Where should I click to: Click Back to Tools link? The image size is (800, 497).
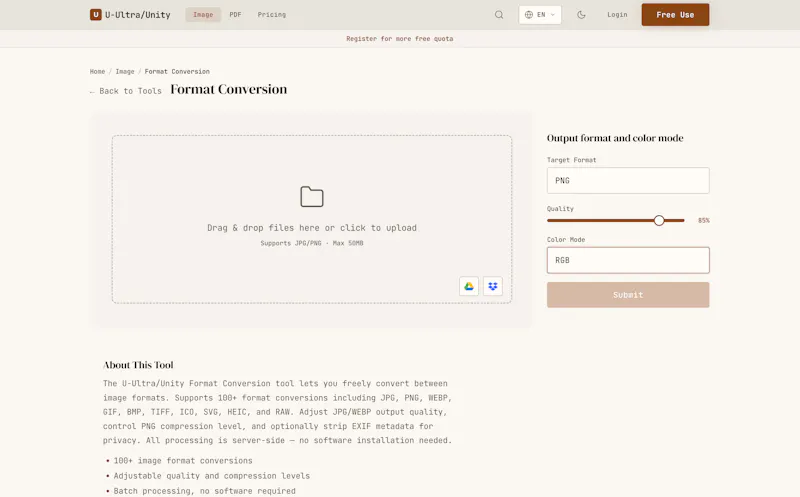[126, 91]
